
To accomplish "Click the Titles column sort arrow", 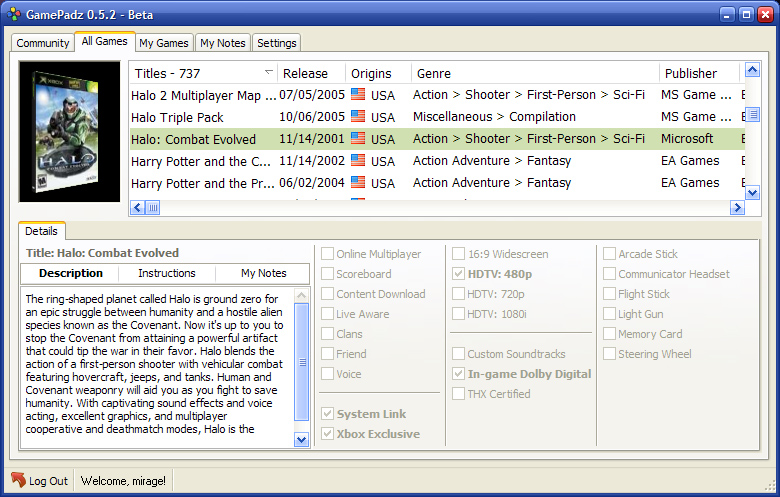I will pyautogui.click(x=269, y=72).
